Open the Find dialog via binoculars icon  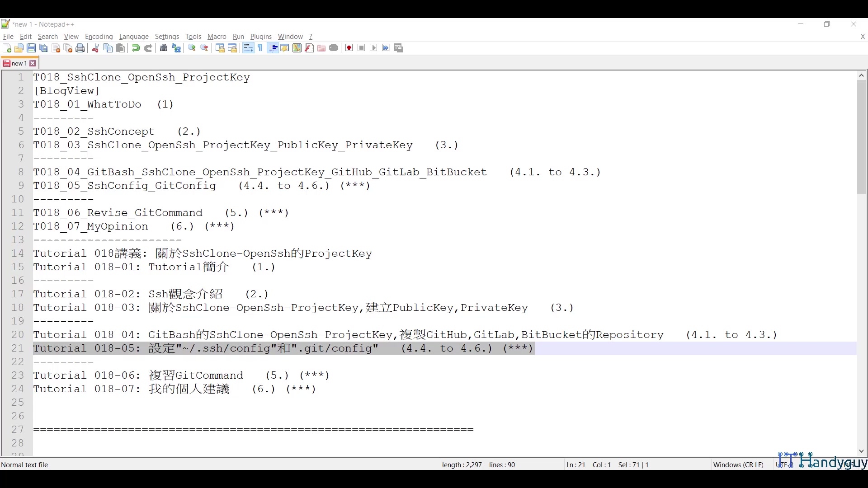tap(164, 48)
